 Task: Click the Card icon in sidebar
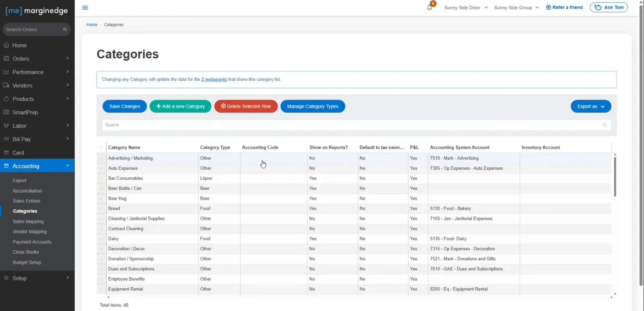click(6, 152)
